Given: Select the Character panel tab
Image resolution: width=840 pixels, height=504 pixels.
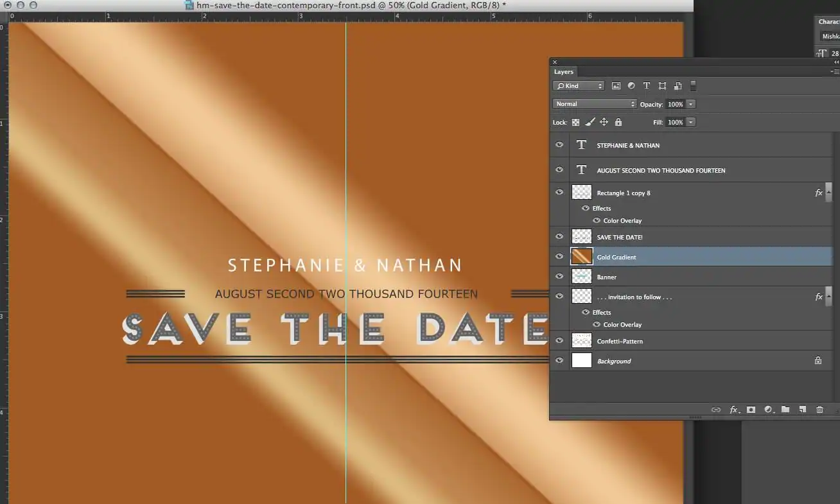Looking at the screenshot, I should (x=829, y=21).
